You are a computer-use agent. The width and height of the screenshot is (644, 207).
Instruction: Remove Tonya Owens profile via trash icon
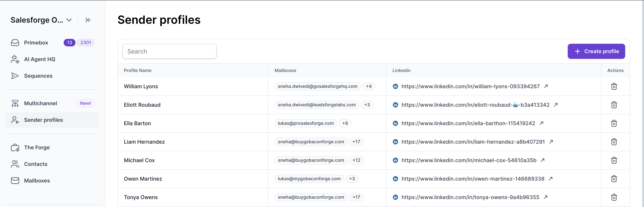(x=614, y=197)
